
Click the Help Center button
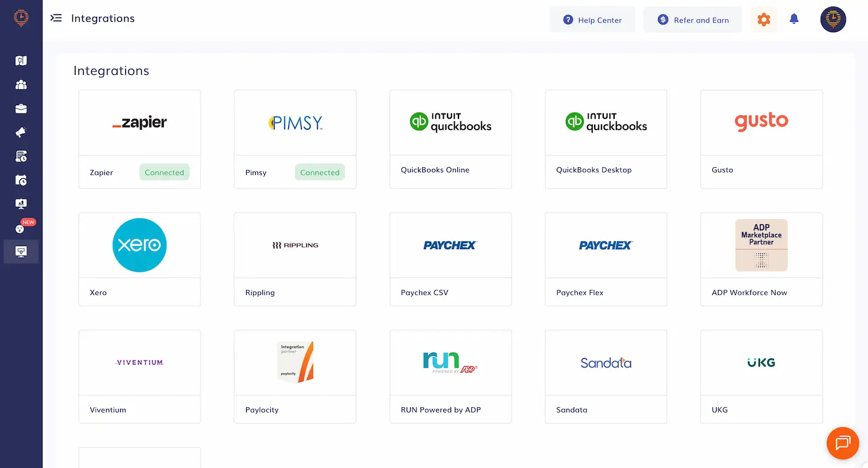(x=592, y=20)
